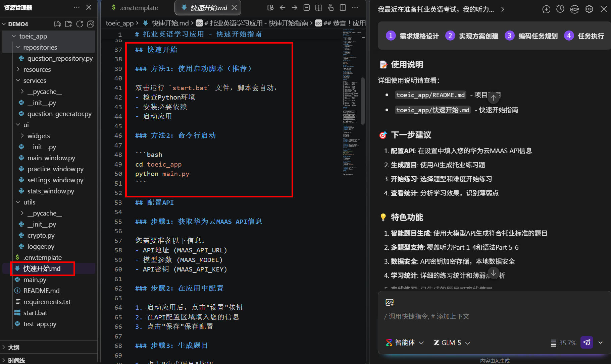The width and height of the screenshot is (611, 364).
Task: Click the scroll-up arrow in chat content
Action: pyautogui.click(x=494, y=98)
